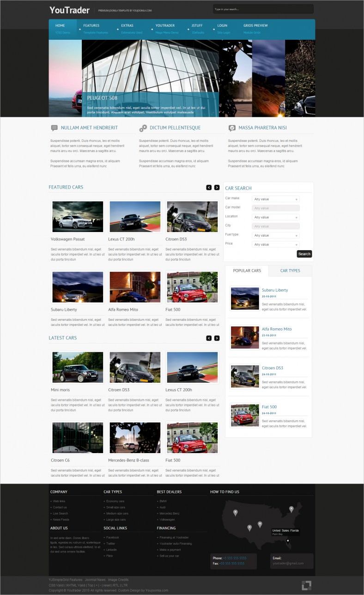Go to previous Latest Cars slide
The image size is (364, 595).
click(209, 338)
